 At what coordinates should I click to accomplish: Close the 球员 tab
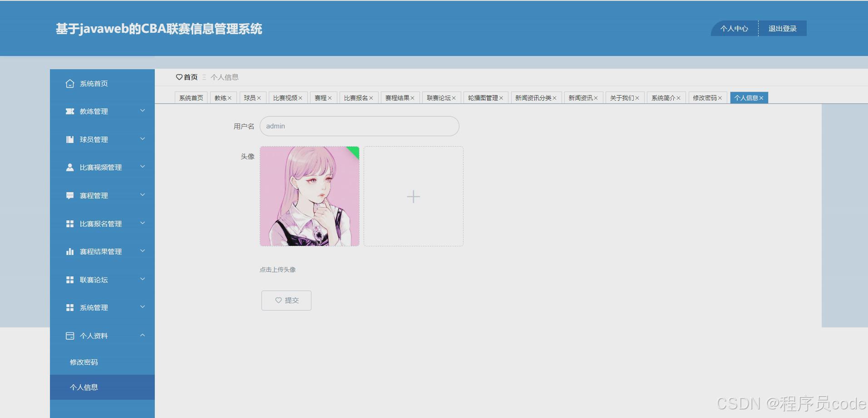[259, 98]
